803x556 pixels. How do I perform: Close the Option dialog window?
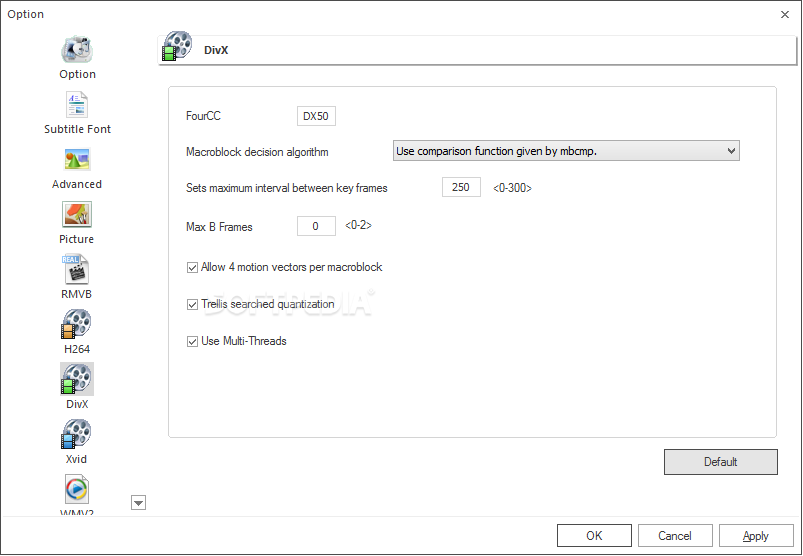[x=785, y=14]
